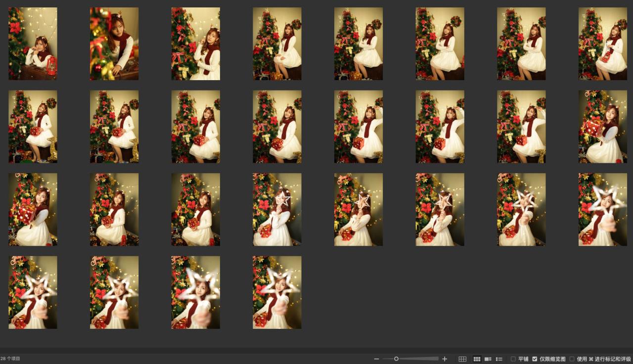Select the last thumbnail in the second row
633x364 pixels.
[x=603, y=127]
